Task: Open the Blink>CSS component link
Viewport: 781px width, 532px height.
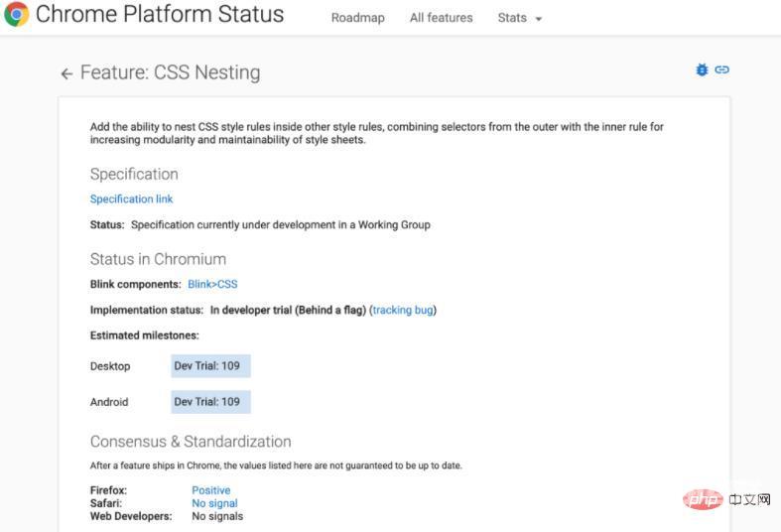Action: 212,284
